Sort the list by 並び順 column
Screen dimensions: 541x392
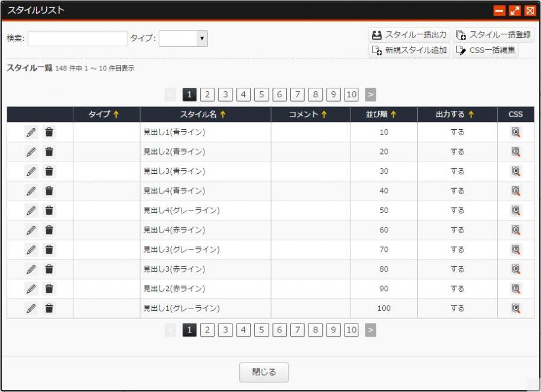point(381,114)
